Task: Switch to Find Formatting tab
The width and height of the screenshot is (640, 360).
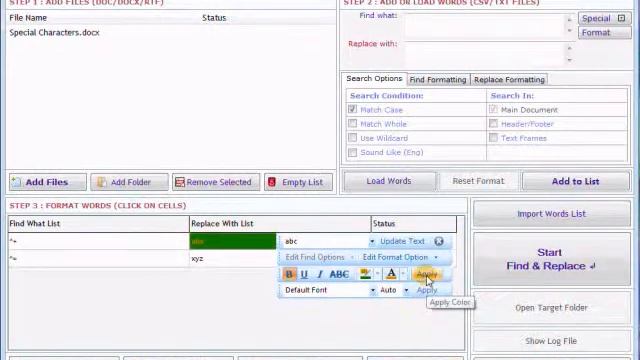Action: (438, 80)
